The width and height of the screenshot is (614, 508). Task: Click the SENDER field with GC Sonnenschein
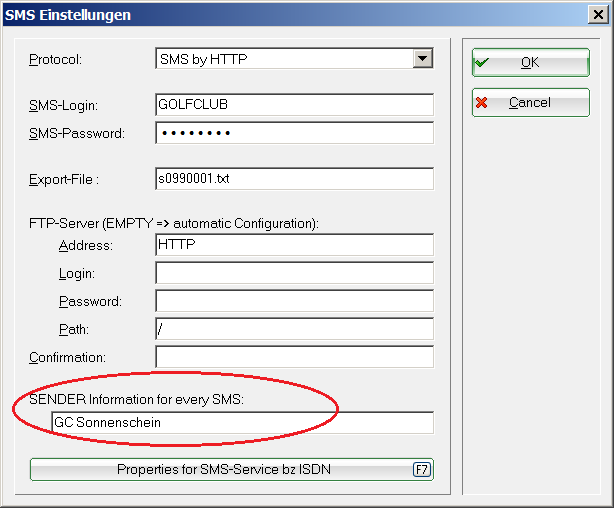[x=243, y=423]
